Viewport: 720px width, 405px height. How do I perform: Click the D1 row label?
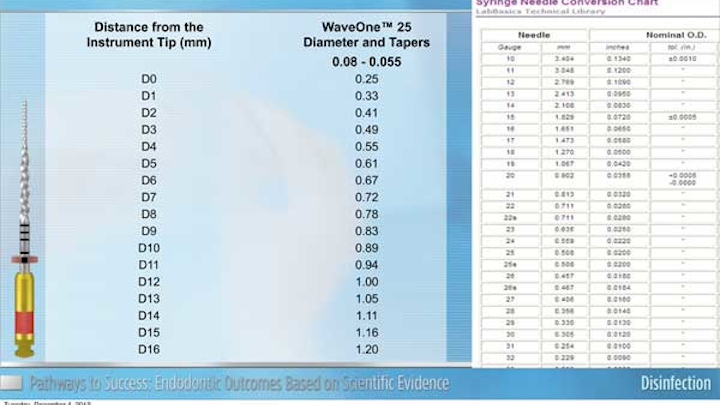click(149, 96)
